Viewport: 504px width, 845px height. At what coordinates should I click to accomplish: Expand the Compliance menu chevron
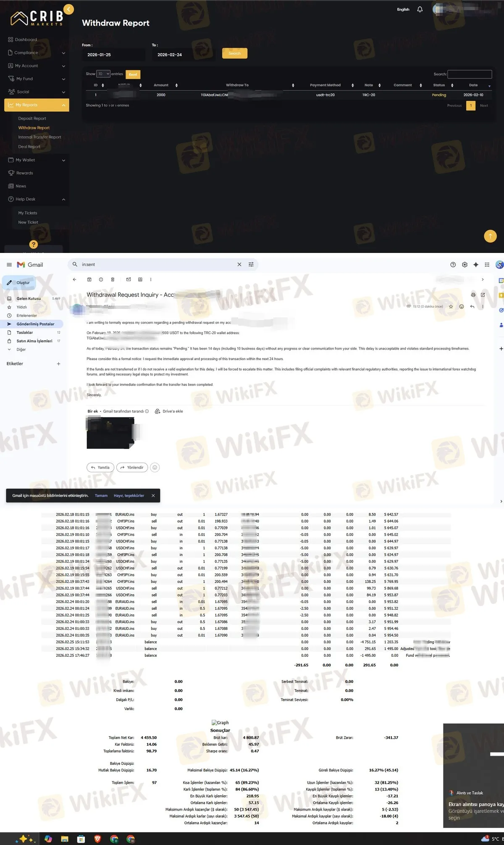coord(63,53)
